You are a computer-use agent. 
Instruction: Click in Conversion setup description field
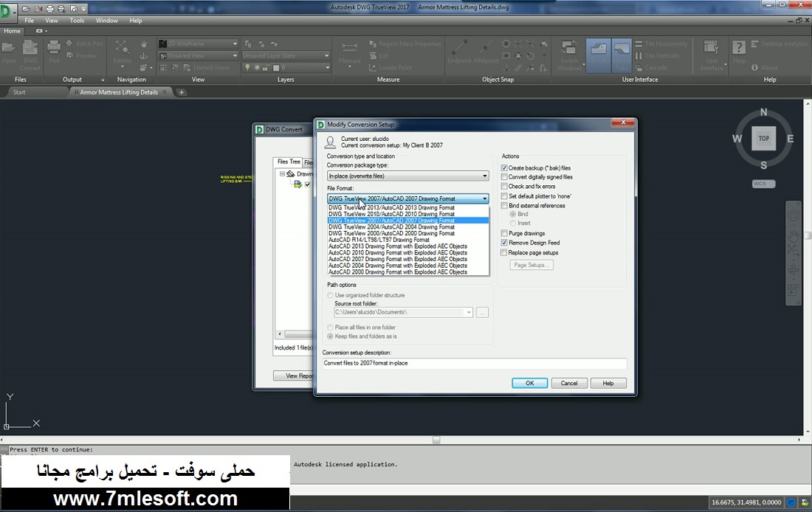tap(475, 364)
